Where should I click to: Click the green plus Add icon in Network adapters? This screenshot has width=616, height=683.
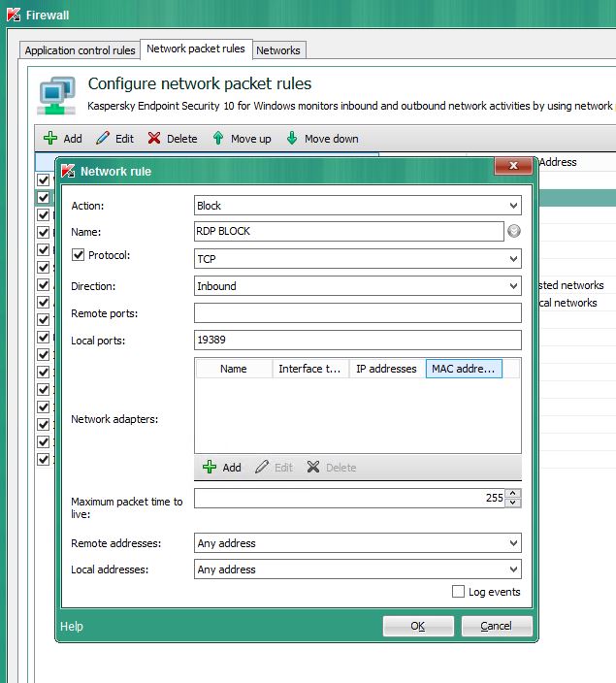coord(209,468)
